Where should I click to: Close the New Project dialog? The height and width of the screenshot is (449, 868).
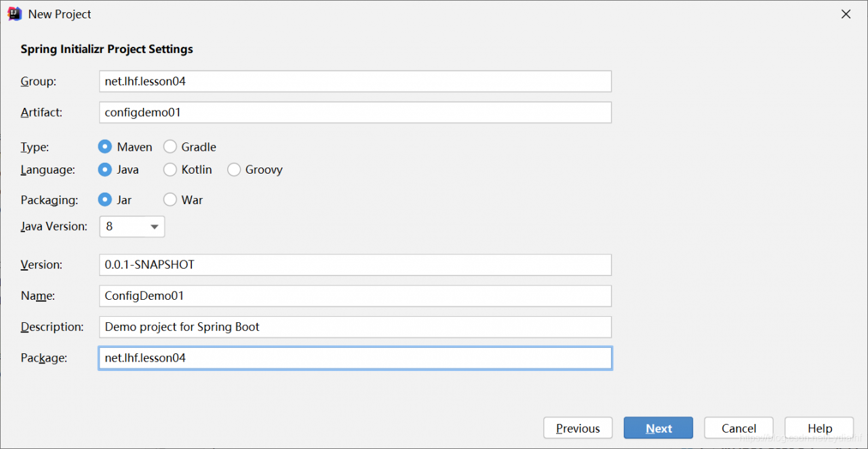(x=846, y=14)
